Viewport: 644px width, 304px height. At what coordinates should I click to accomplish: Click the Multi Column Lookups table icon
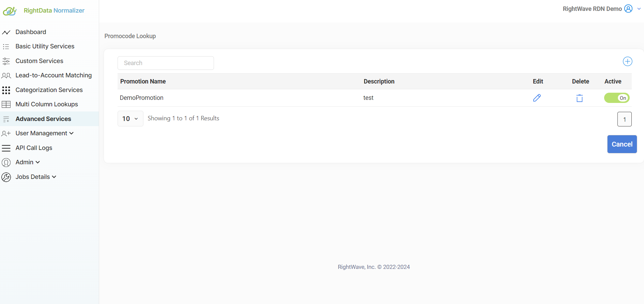6,104
